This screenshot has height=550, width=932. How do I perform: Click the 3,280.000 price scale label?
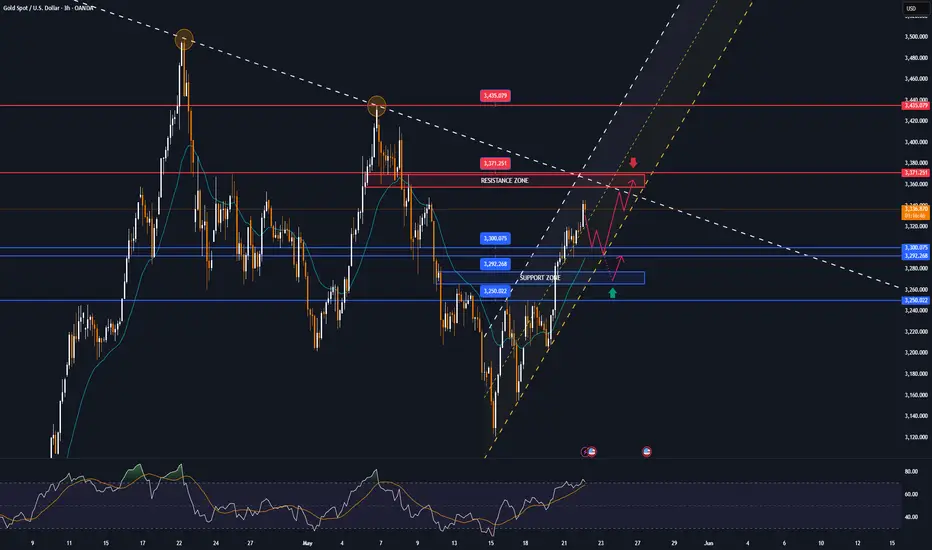tap(916, 269)
